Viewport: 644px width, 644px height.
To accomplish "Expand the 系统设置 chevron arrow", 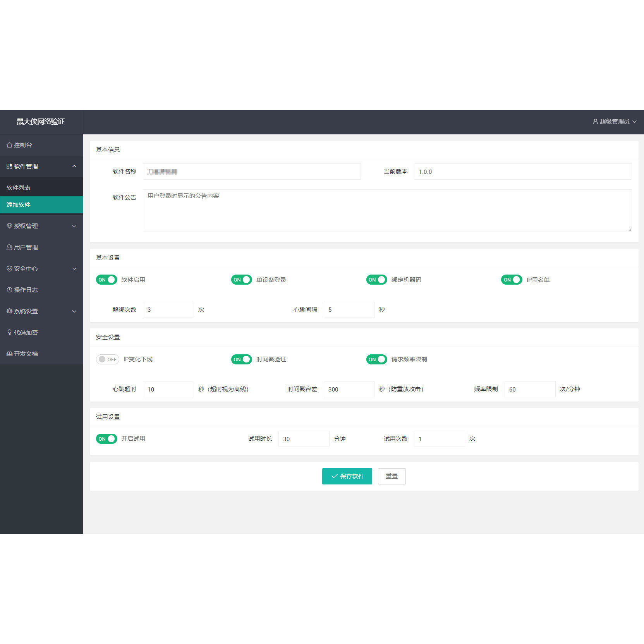I will [x=74, y=311].
